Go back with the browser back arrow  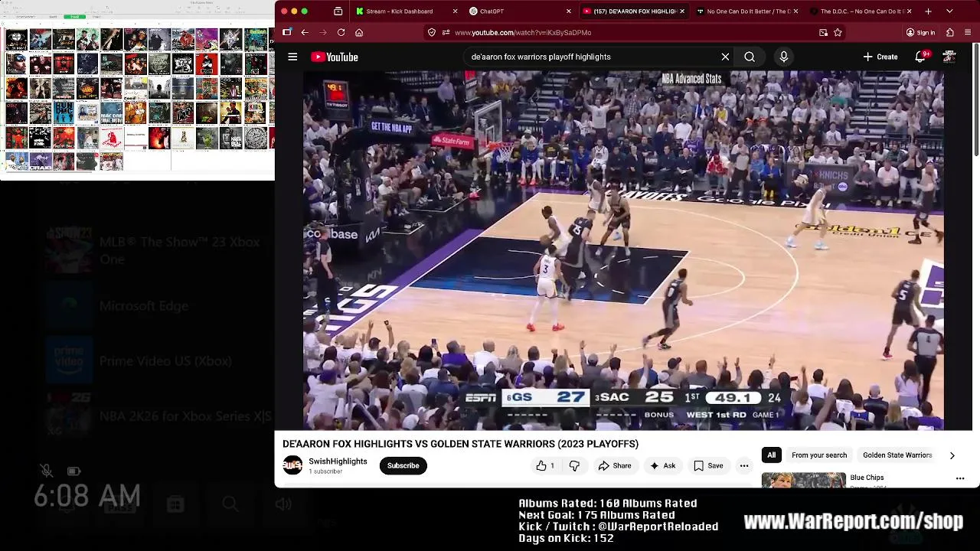305,32
